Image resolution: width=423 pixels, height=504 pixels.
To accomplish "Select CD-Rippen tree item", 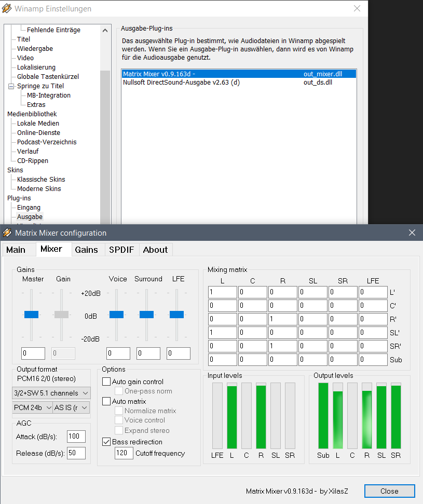I will pyautogui.click(x=33, y=160).
